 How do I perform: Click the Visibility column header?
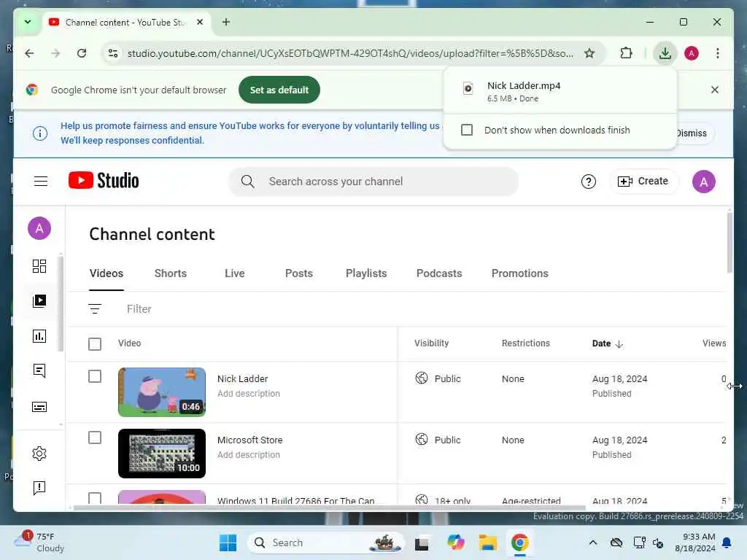pos(431,343)
